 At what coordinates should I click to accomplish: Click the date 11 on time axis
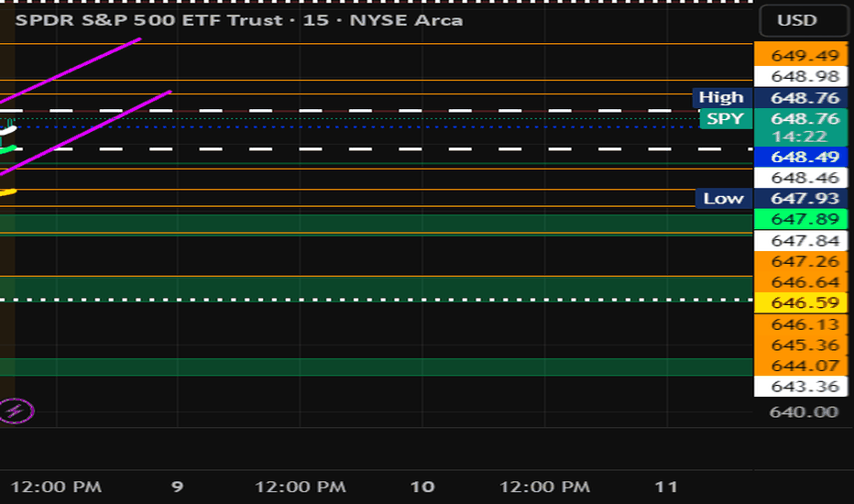pyautogui.click(x=666, y=487)
